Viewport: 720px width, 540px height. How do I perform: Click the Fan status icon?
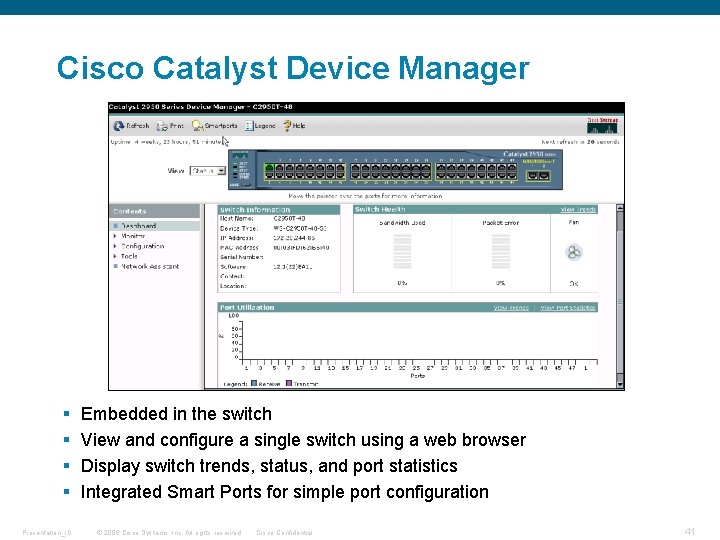tap(574, 252)
